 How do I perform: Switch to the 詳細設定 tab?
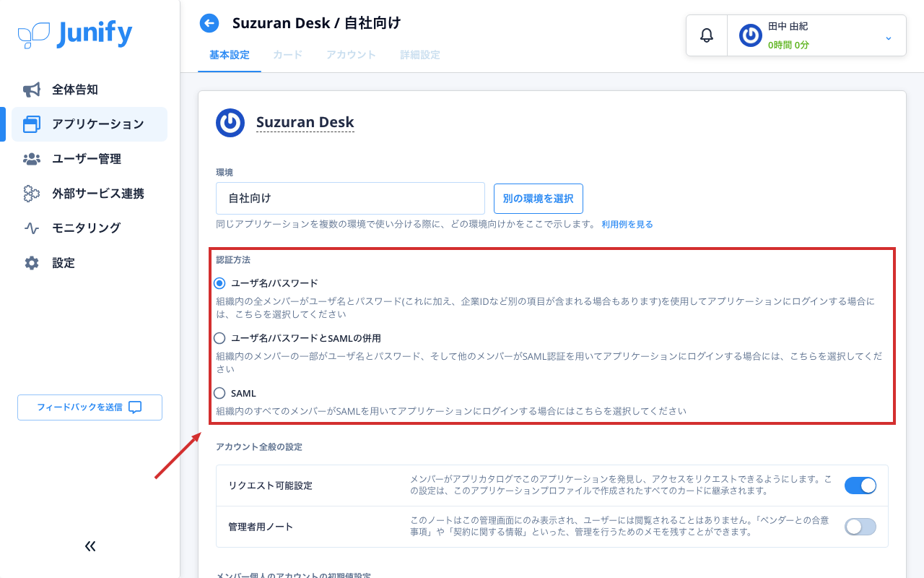pos(420,55)
